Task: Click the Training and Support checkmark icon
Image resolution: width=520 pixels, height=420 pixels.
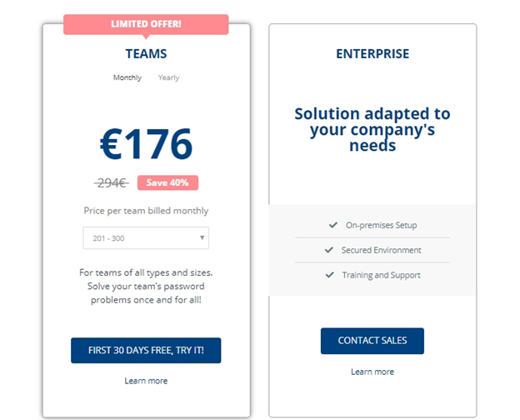Action: coord(329,275)
